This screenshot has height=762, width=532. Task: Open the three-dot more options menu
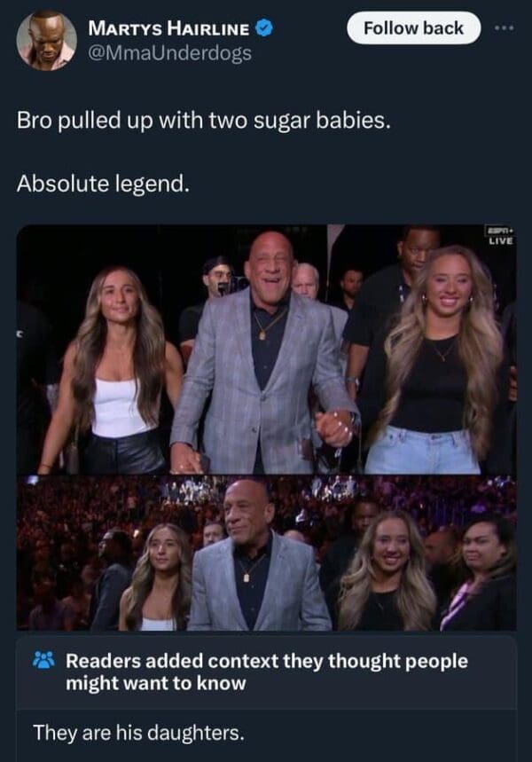tap(505, 28)
